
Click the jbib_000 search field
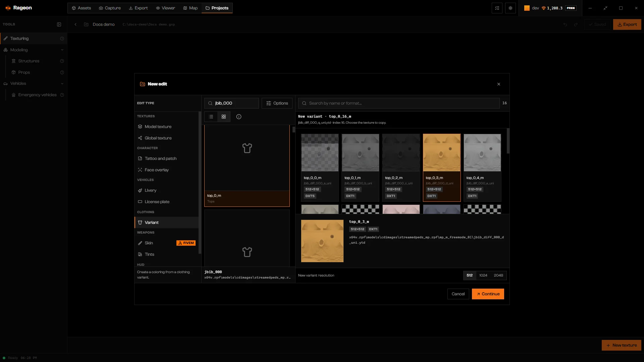tap(231, 103)
